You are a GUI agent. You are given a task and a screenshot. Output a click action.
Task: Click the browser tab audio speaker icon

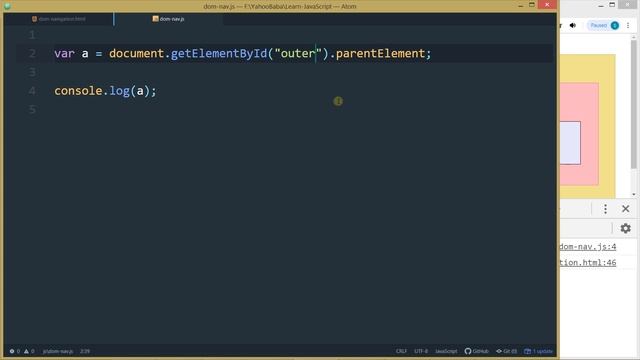573,25
